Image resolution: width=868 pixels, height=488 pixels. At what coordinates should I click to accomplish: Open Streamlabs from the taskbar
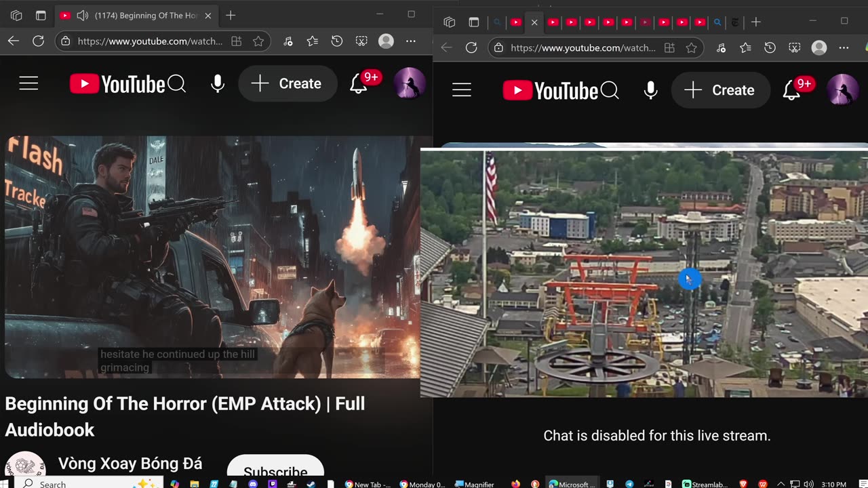click(705, 484)
